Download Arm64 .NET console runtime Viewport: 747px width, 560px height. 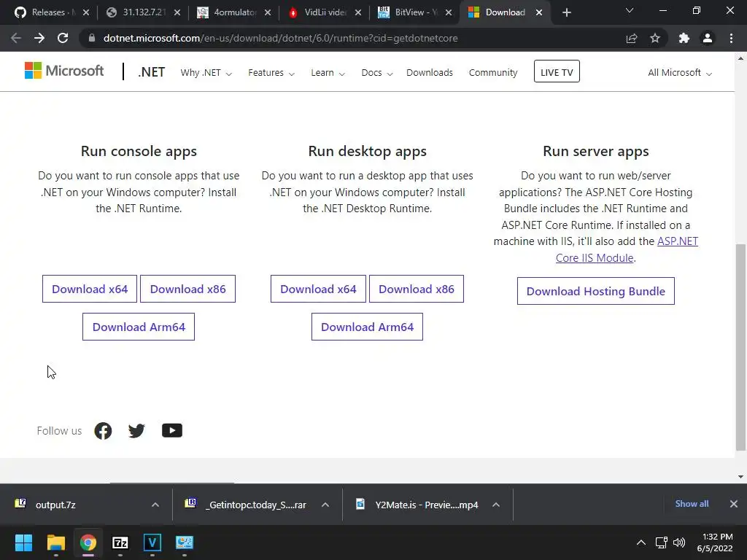139,327
